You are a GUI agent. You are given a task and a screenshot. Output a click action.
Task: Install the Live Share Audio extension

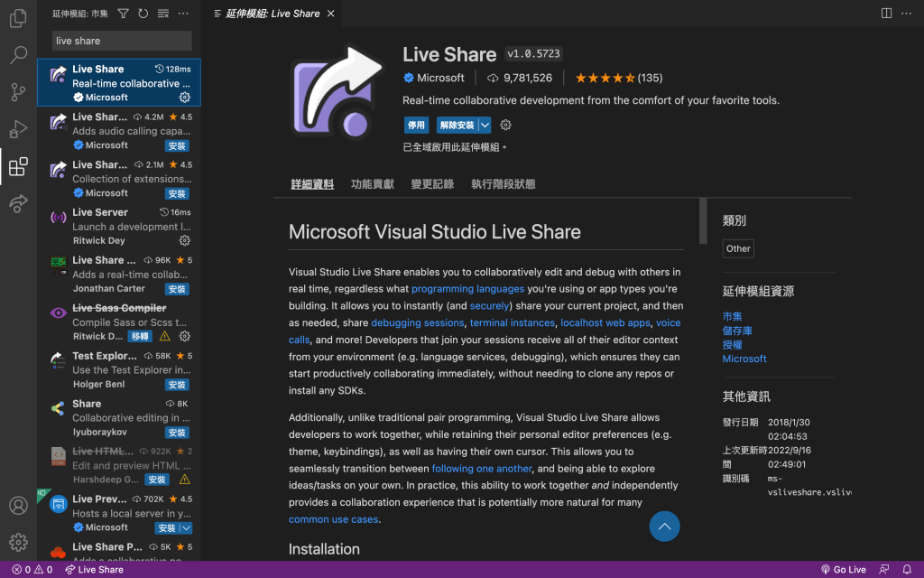(177, 145)
